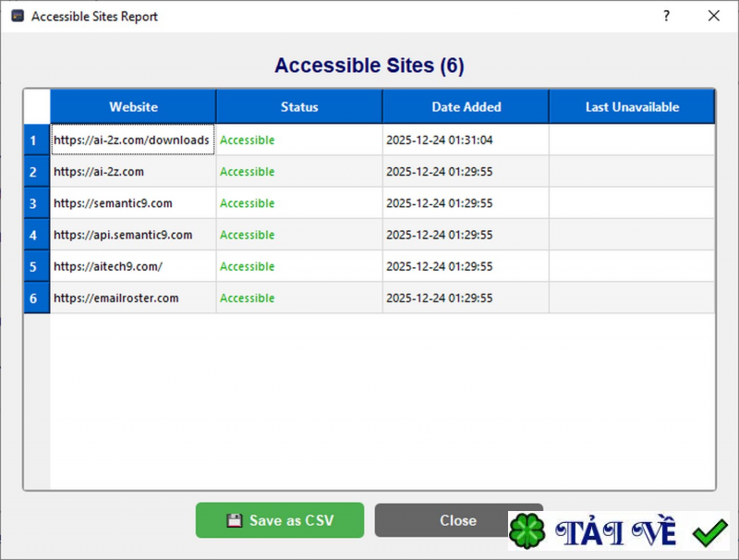Click the Accessible Sites Report title bar icon
This screenshot has height=560, width=739.
pos(15,16)
